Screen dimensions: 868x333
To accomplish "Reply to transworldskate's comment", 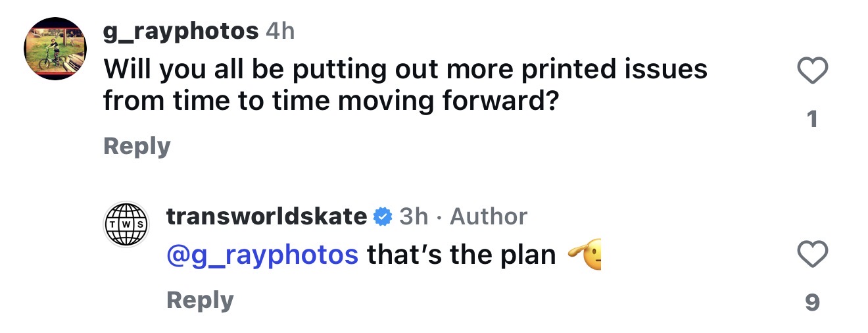I will point(200,299).
